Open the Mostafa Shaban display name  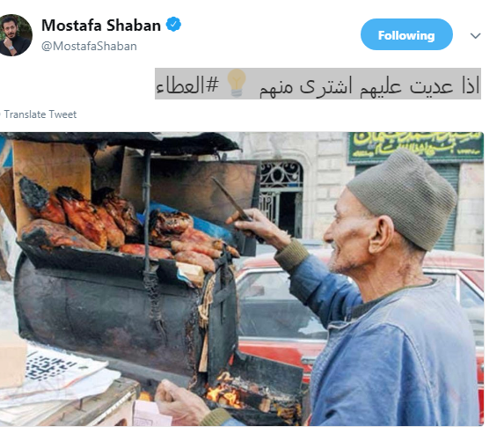[x=101, y=26]
